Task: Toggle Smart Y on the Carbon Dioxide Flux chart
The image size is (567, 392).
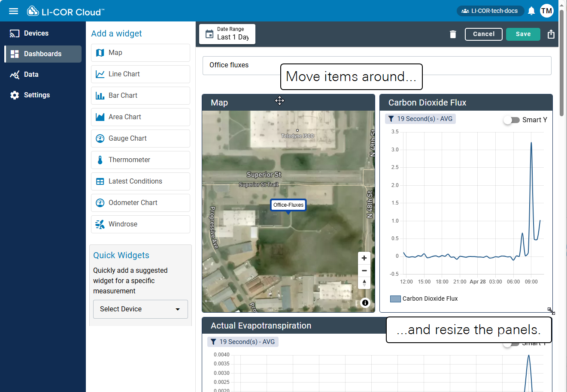Action: click(511, 120)
